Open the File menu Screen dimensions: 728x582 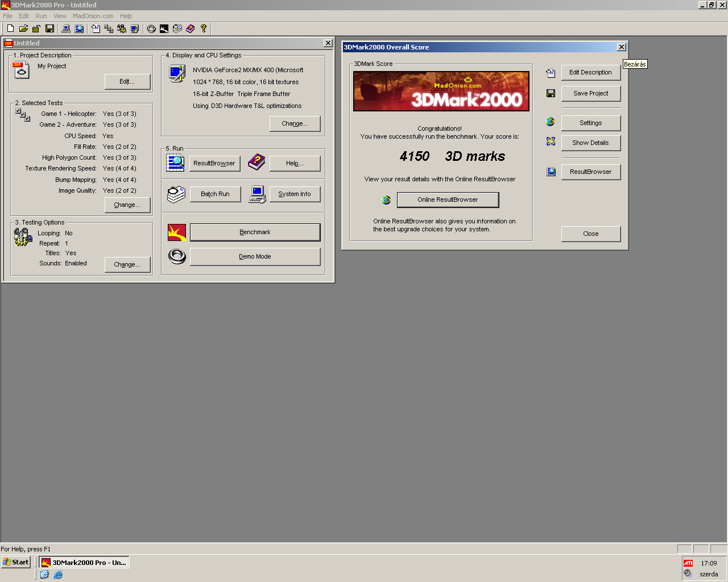(7, 16)
